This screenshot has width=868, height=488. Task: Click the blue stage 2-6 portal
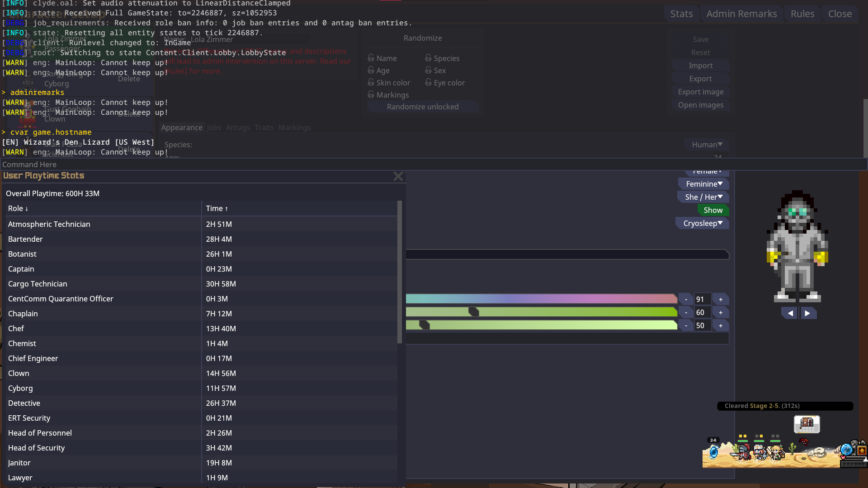pos(713,451)
